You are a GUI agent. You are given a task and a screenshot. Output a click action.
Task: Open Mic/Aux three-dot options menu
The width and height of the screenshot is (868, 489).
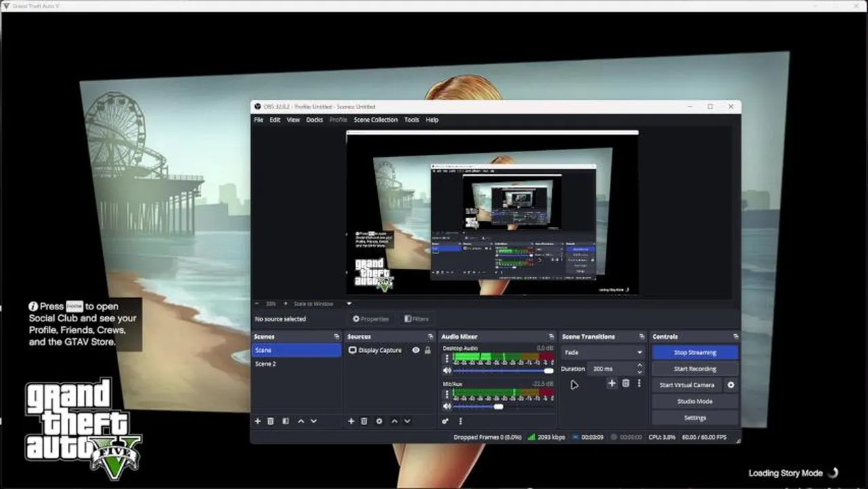click(447, 393)
